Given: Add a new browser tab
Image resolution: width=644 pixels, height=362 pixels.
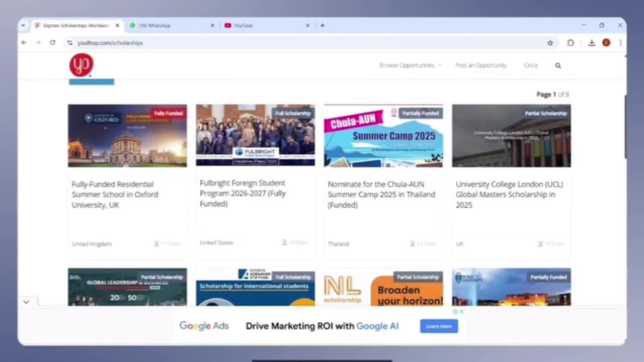Looking at the screenshot, I should 323,25.
